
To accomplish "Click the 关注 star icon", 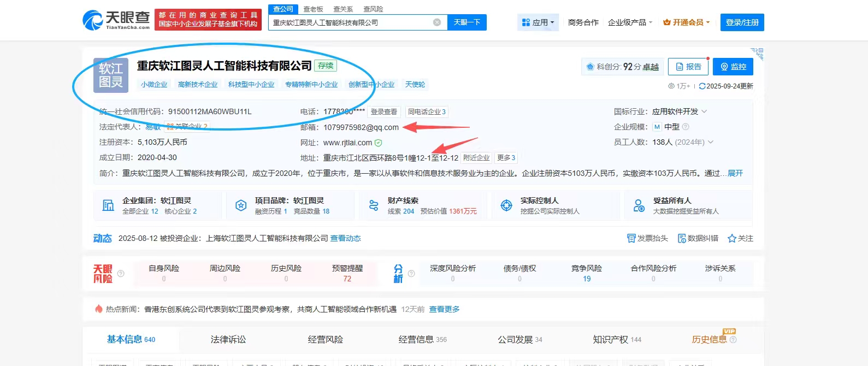I will [x=732, y=238].
